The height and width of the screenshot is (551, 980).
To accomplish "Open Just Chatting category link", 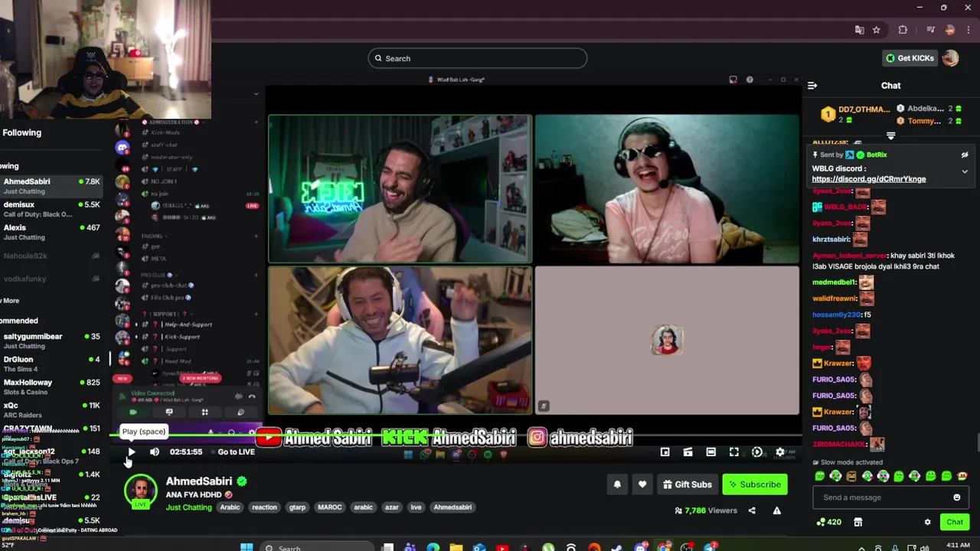I will (x=188, y=507).
